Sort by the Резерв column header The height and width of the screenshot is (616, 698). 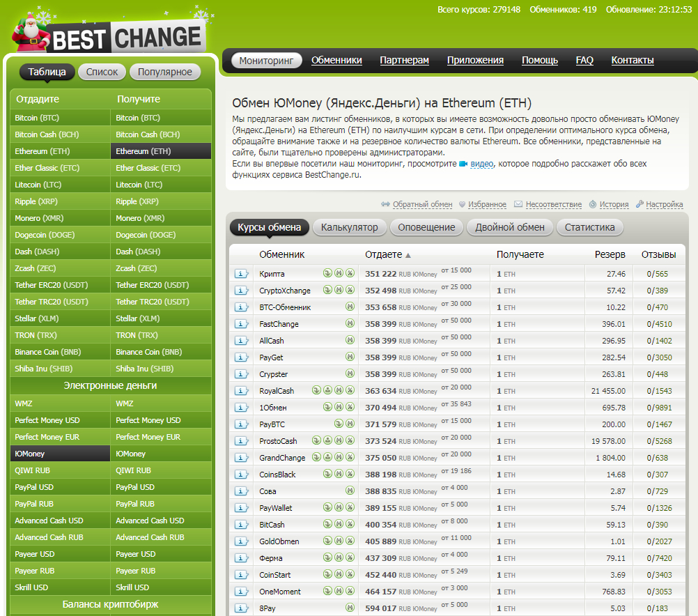pos(610,254)
